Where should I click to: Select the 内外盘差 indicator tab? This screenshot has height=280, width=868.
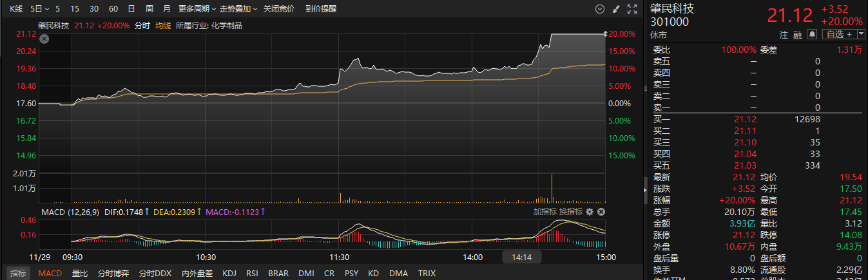click(x=197, y=273)
